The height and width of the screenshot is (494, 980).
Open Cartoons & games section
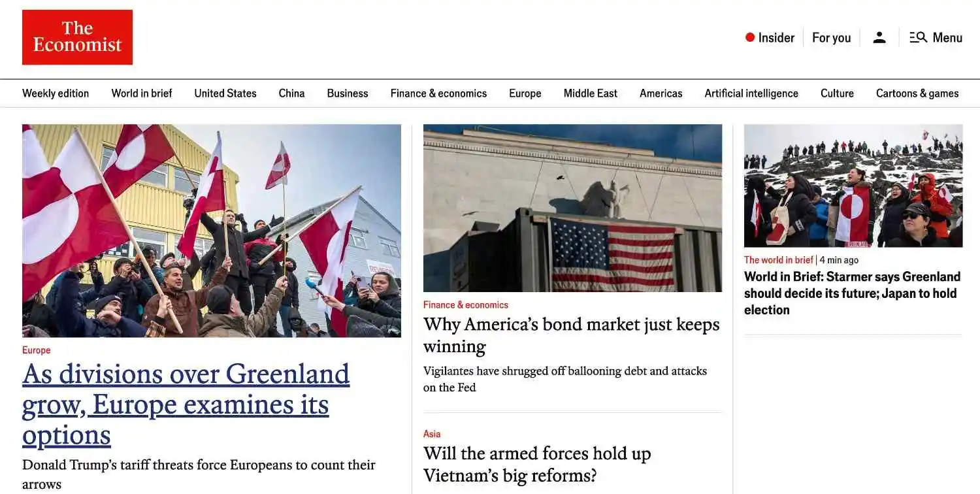click(917, 93)
